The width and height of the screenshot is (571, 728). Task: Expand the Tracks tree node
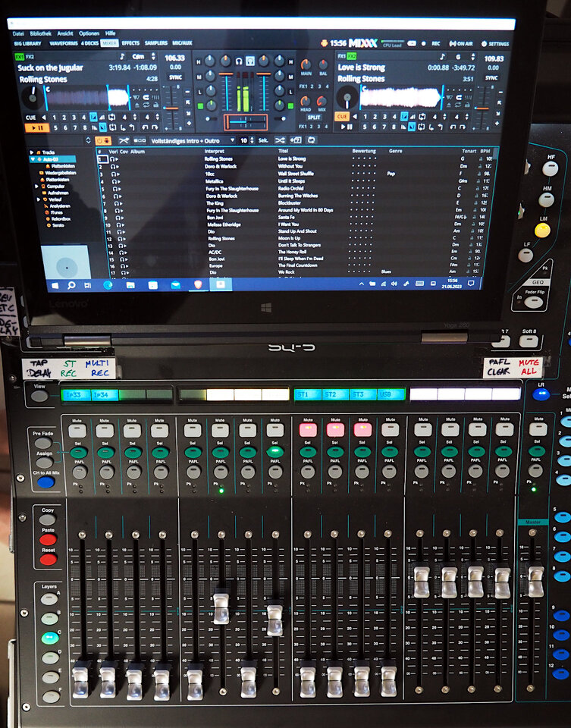click(32, 152)
